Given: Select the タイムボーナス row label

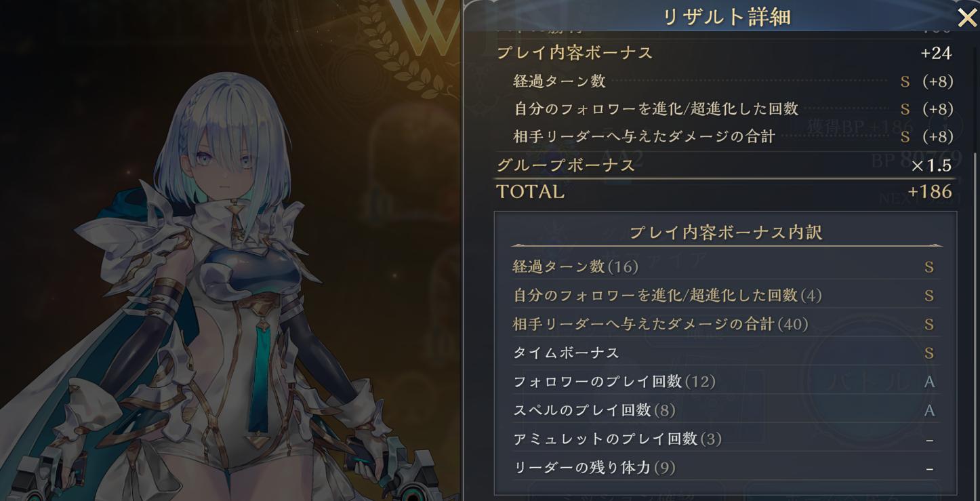Looking at the screenshot, I should pos(566,353).
